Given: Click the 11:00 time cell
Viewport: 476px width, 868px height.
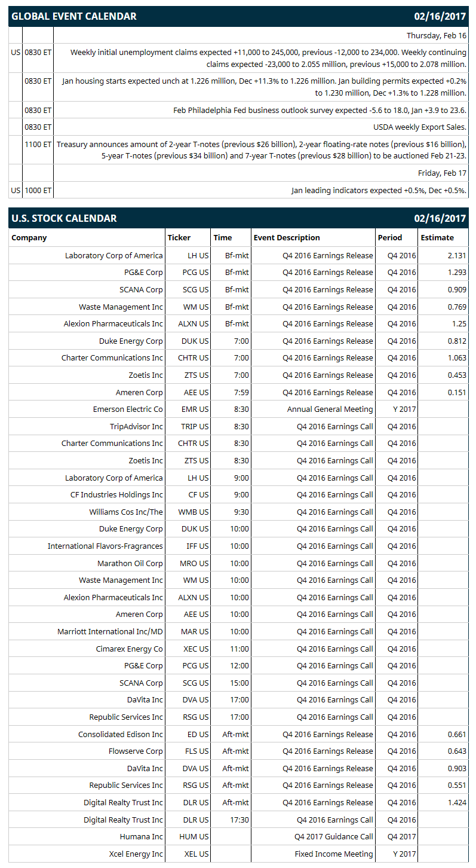Looking at the screenshot, I should point(239,649).
